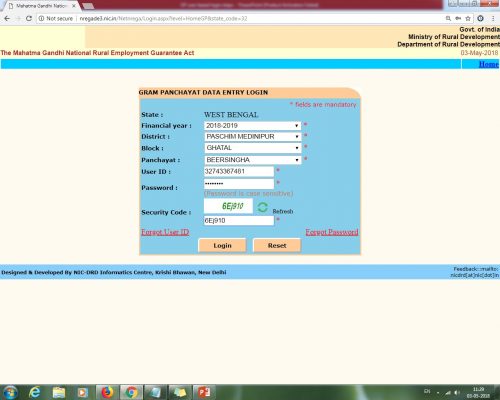Open Windows Explorer folder from taskbar

59,392
